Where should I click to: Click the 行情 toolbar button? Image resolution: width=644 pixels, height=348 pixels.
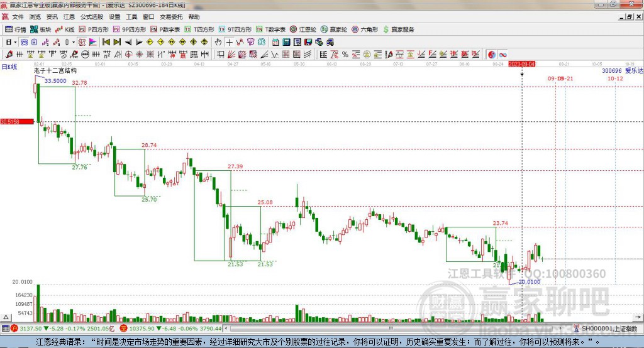tap(16, 30)
